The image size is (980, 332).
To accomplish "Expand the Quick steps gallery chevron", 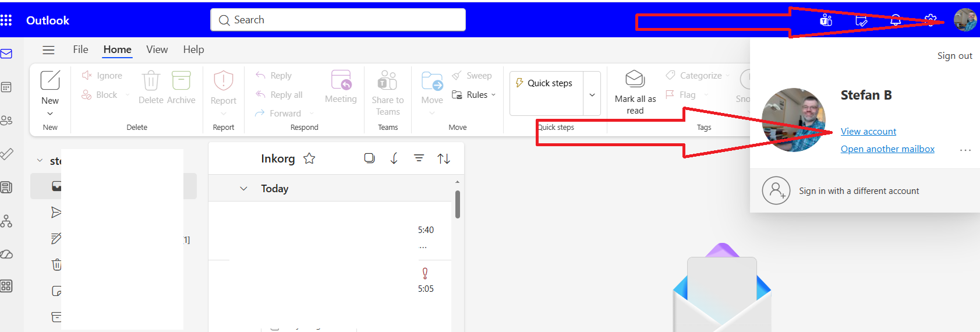I will click(592, 95).
